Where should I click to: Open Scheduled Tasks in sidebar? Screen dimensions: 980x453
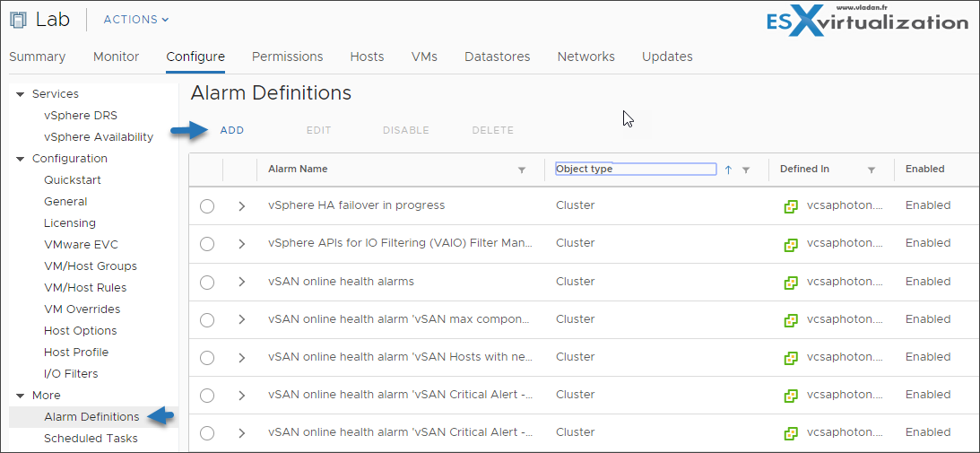91,438
